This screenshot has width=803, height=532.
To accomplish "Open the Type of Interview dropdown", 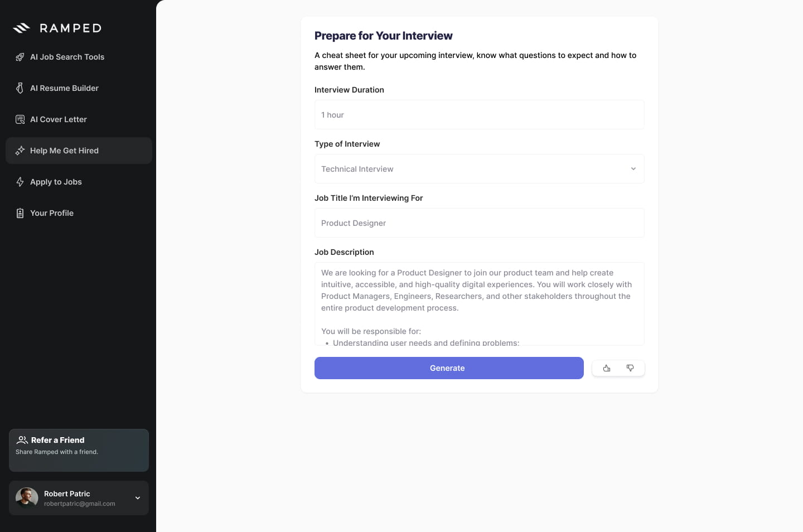I will coord(479,169).
